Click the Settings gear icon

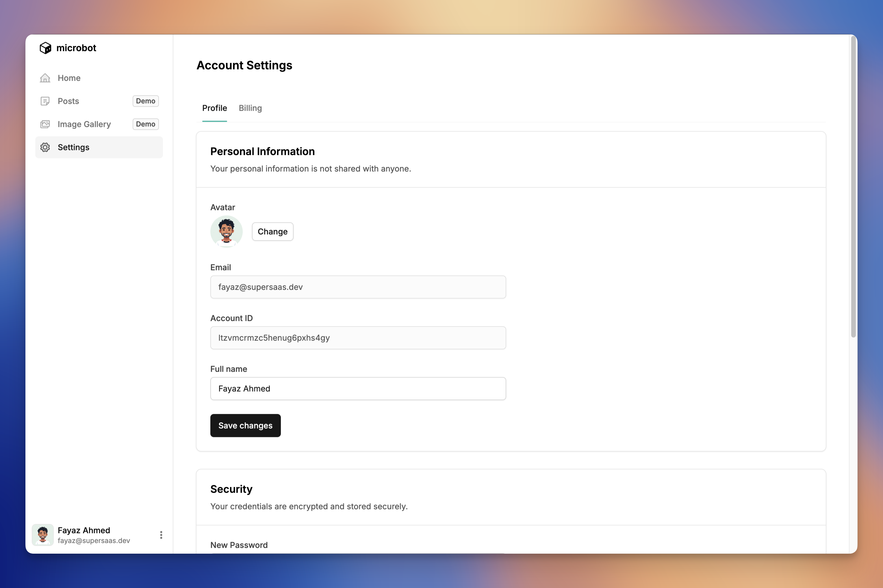pos(45,148)
